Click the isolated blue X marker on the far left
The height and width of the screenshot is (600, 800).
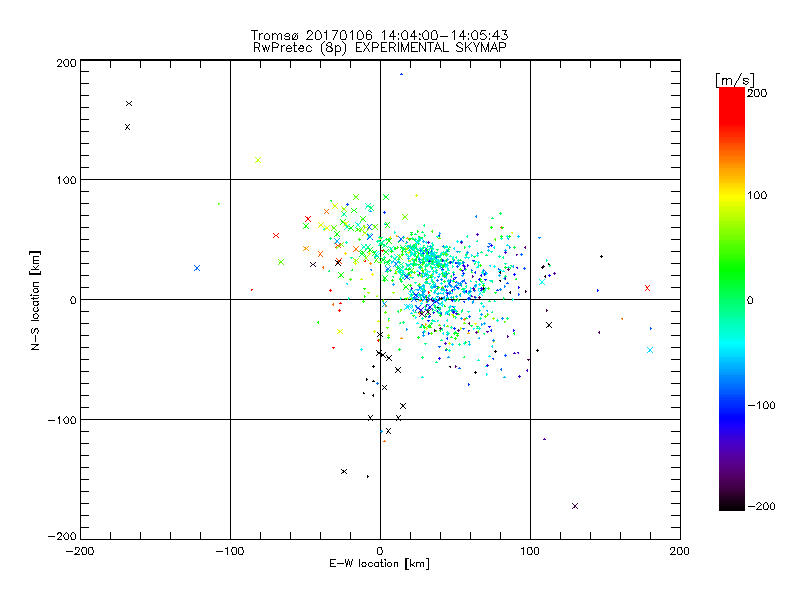click(x=197, y=268)
